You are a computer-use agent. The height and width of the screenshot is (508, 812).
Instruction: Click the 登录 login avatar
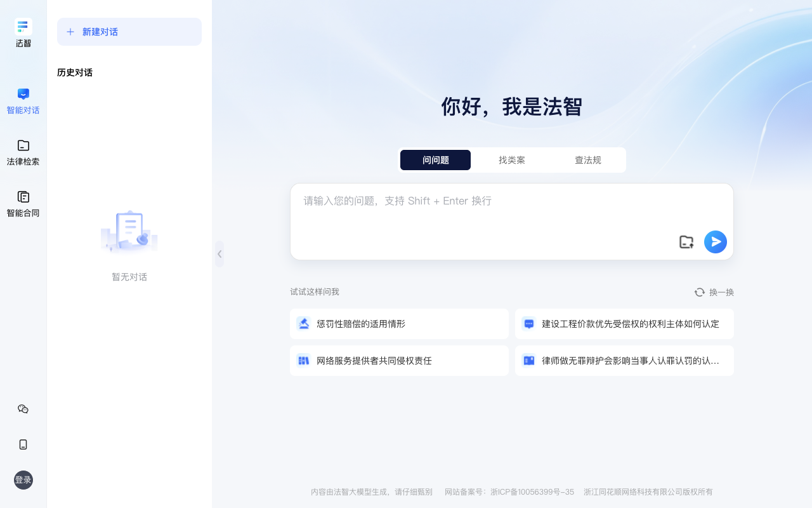(23, 480)
